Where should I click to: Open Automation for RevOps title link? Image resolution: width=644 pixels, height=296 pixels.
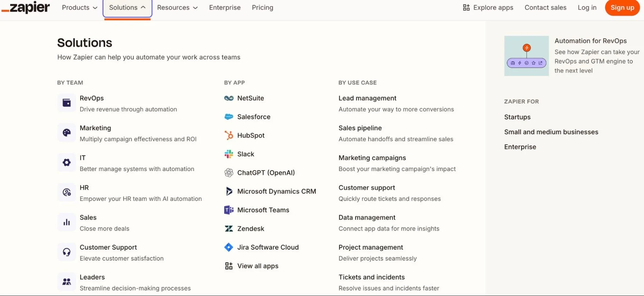(591, 41)
